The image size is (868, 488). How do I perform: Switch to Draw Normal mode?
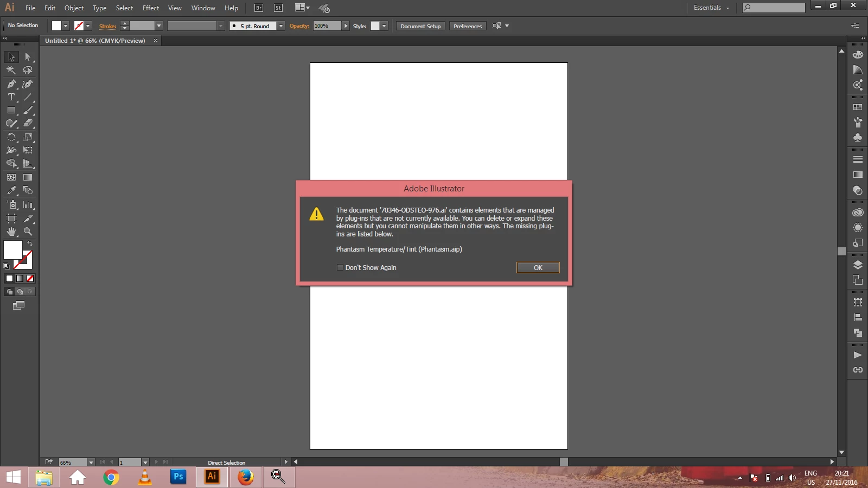(x=9, y=292)
